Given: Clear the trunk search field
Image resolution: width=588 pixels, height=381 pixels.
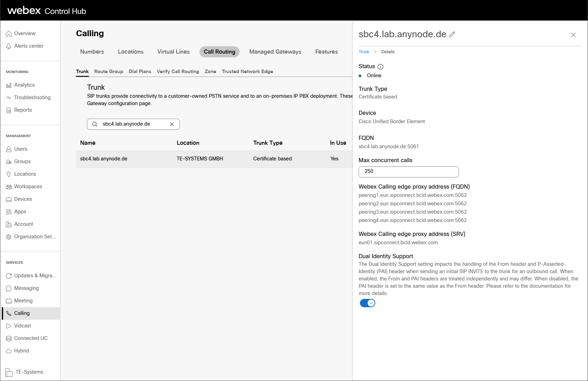Looking at the screenshot, I should (x=172, y=124).
